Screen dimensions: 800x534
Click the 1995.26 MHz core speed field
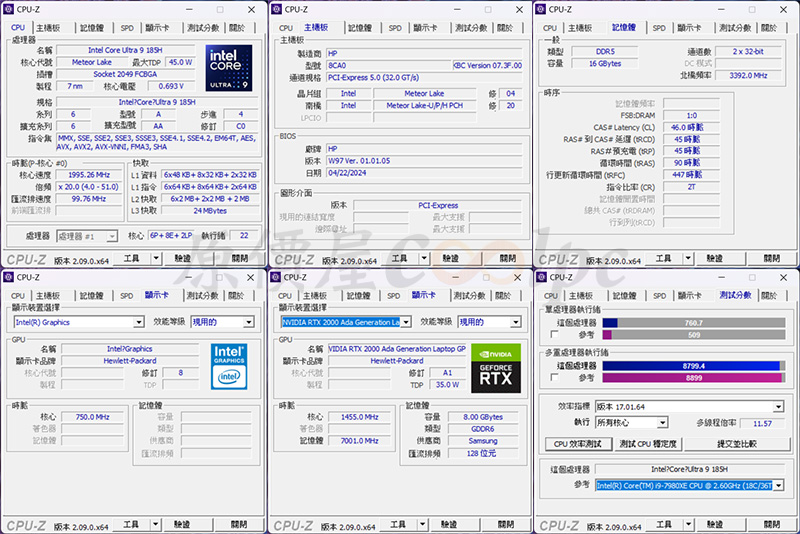click(89, 175)
